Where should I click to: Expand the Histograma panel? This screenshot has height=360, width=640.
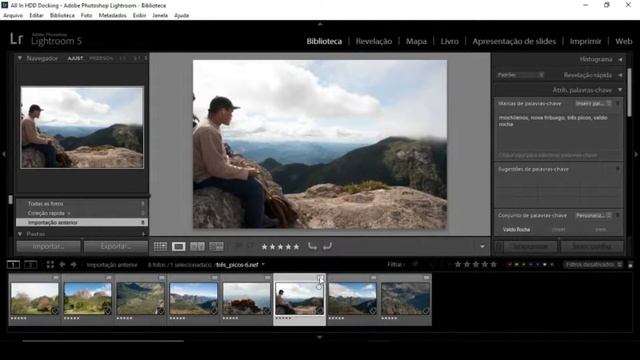[620, 60]
